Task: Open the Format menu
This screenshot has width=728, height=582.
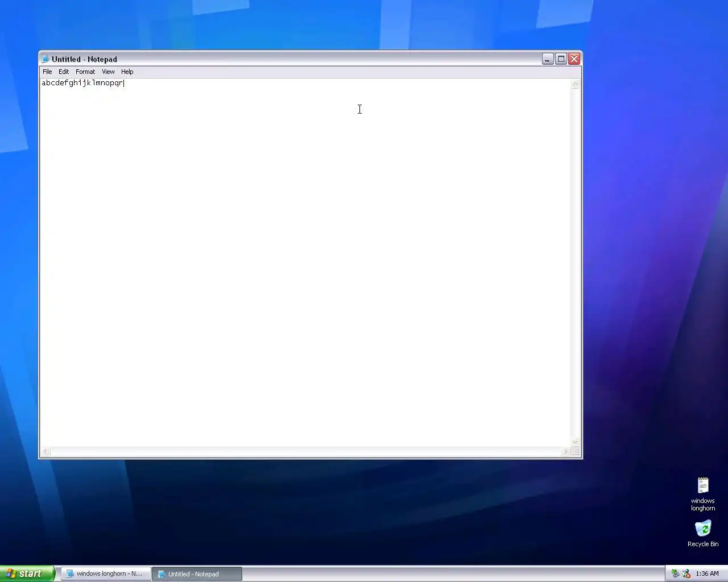Action: 85,72
